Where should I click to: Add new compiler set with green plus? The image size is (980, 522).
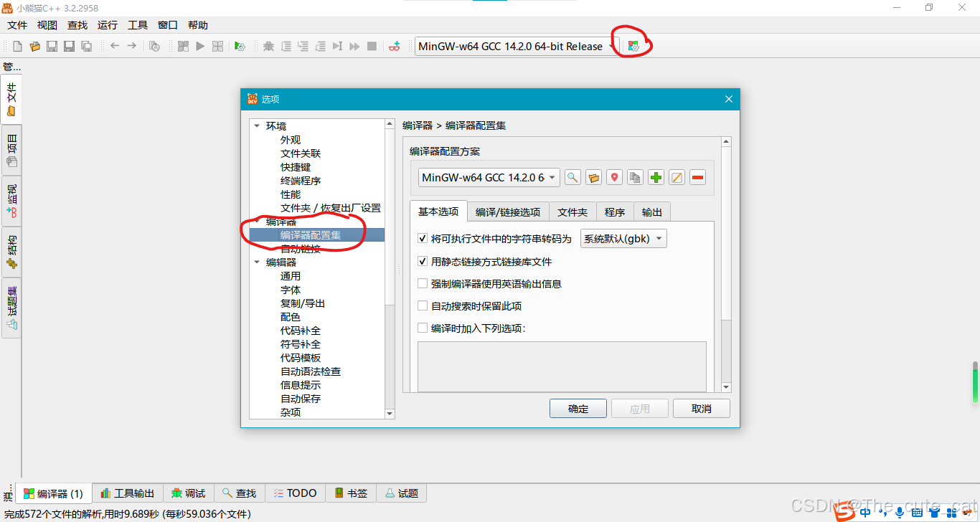[656, 177]
